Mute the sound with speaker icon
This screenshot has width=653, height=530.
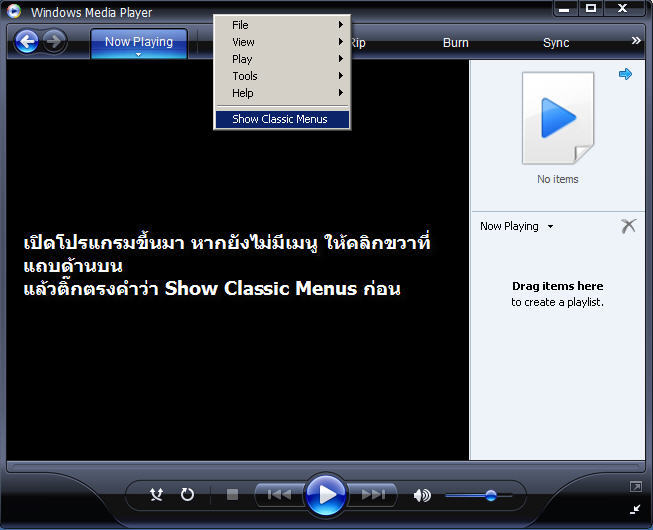[422, 495]
